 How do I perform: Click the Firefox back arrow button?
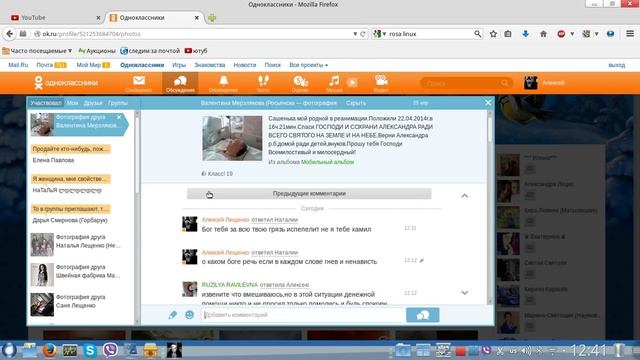coord(10,34)
